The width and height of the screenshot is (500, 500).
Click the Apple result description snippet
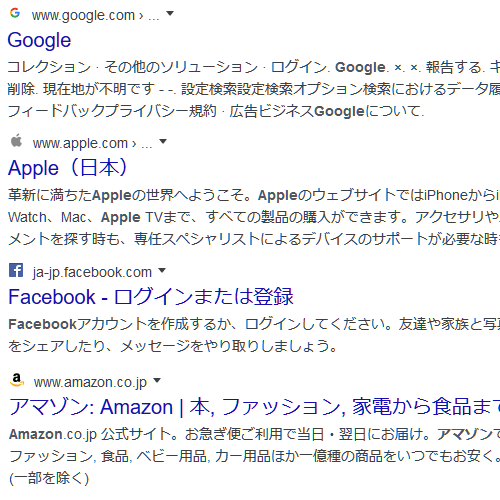(x=254, y=217)
